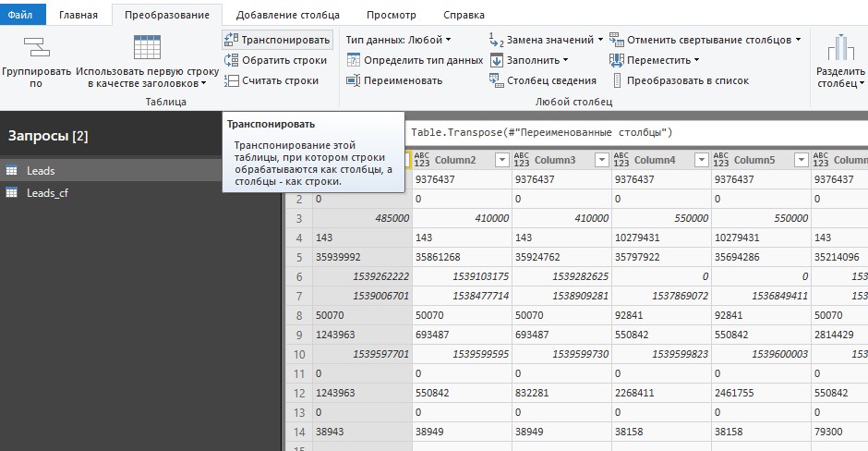Click cell 1243963 in row 9
Image resolution: width=868 pixels, height=451 pixels.
coord(362,335)
